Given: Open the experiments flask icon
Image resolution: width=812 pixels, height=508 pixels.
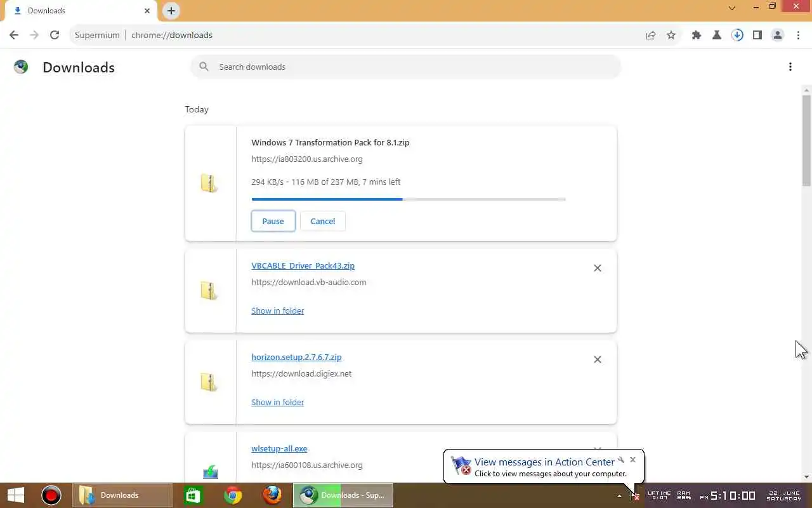Looking at the screenshot, I should click(717, 36).
